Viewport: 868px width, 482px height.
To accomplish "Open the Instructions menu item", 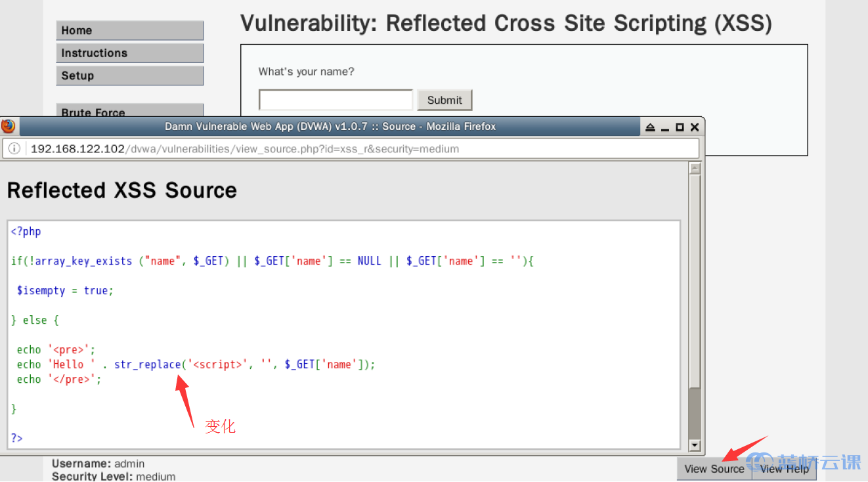I will click(130, 53).
